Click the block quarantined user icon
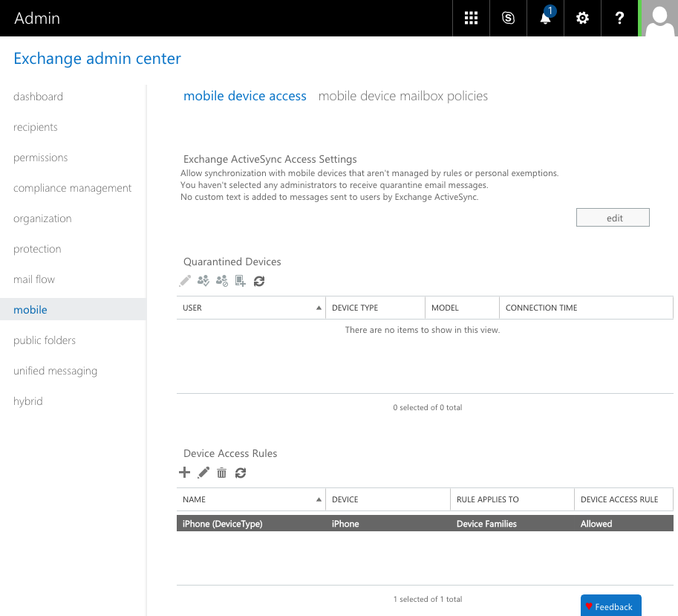678x616 pixels. click(221, 281)
